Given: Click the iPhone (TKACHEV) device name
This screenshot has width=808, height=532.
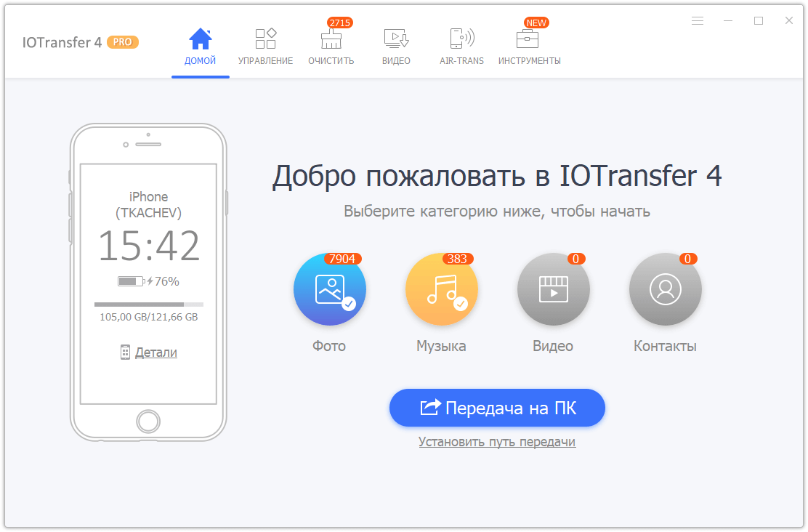Looking at the screenshot, I should tap(148, 205).
